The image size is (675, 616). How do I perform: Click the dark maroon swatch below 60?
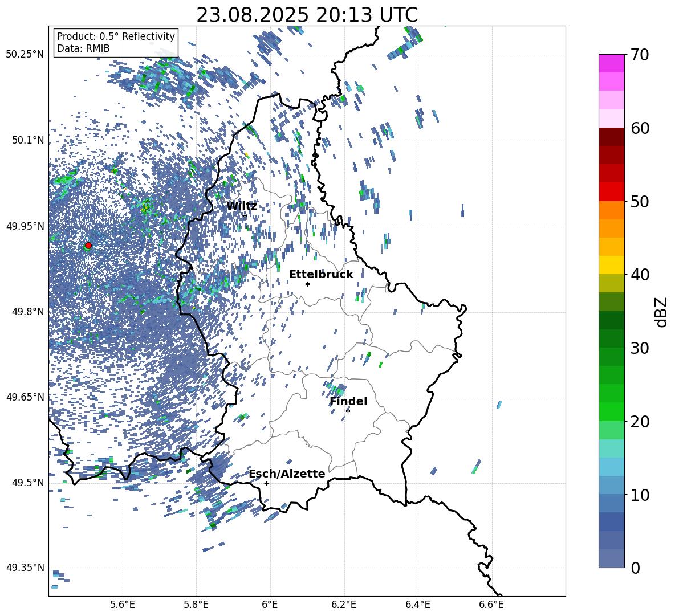coord(611,137)
